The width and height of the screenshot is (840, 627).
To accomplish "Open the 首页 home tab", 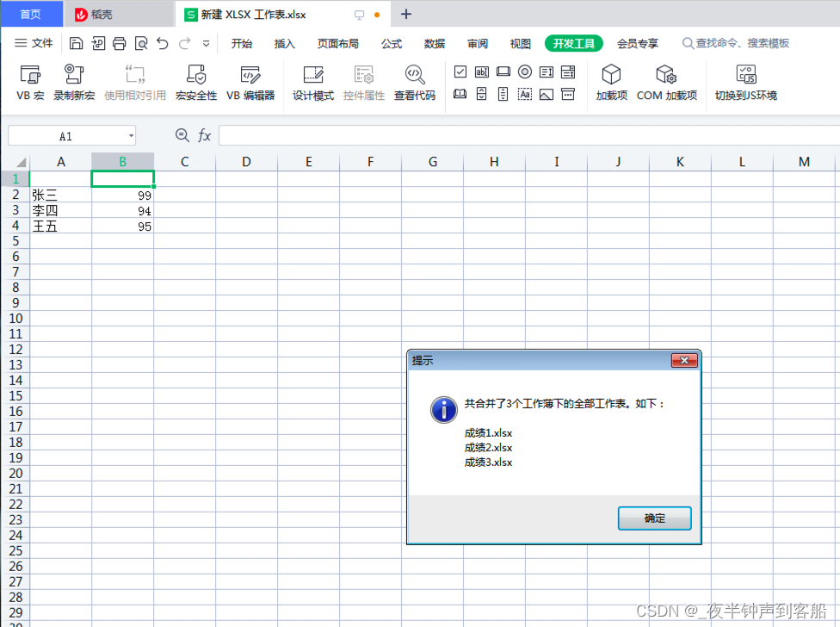I will pyautogui.click(x=31, y=14).
